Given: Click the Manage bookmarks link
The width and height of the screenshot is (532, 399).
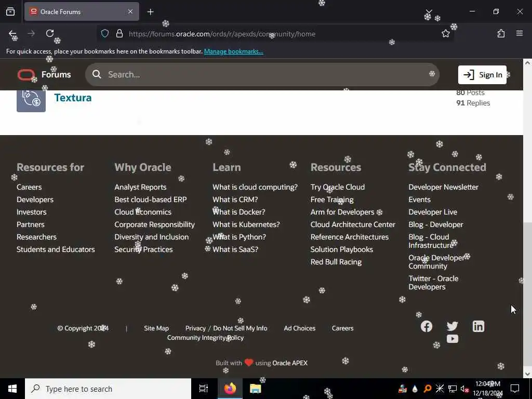Looking at the screenshot, I should 233,51.
